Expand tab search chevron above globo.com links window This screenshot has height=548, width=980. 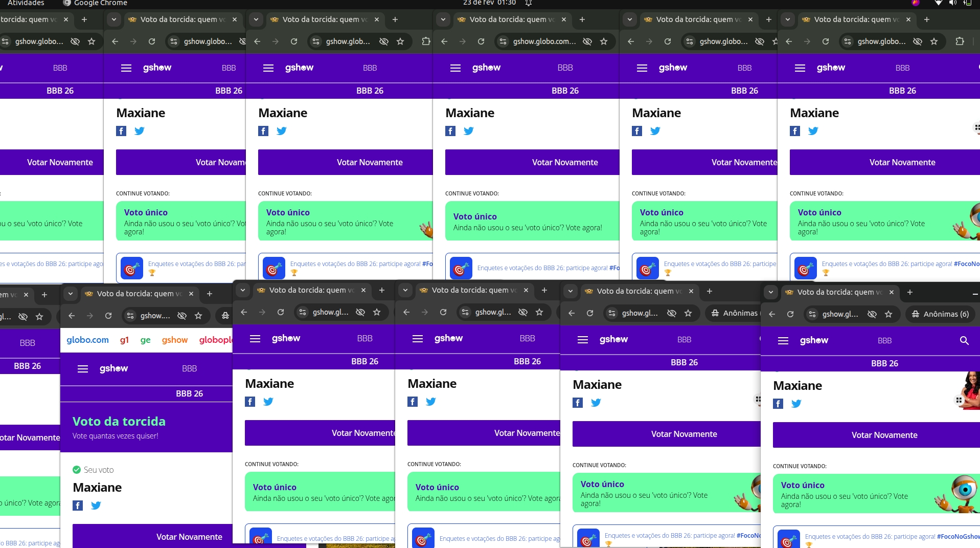71,294
